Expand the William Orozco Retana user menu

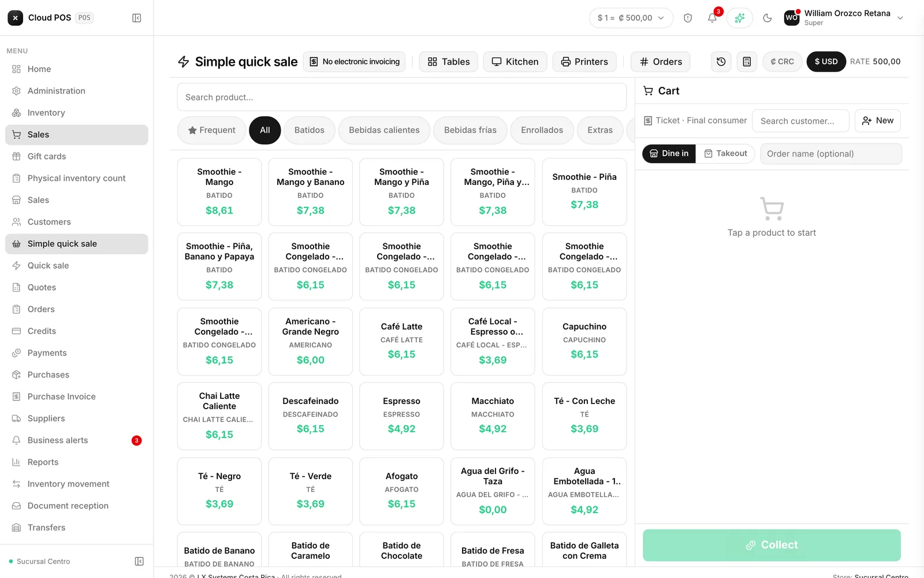(843, 18)
